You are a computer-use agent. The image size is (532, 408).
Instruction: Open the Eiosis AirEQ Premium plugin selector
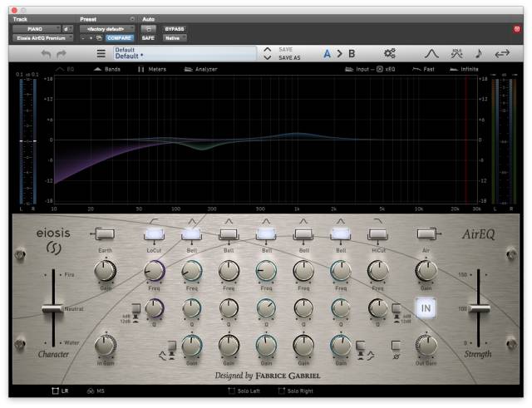point(42,38)
